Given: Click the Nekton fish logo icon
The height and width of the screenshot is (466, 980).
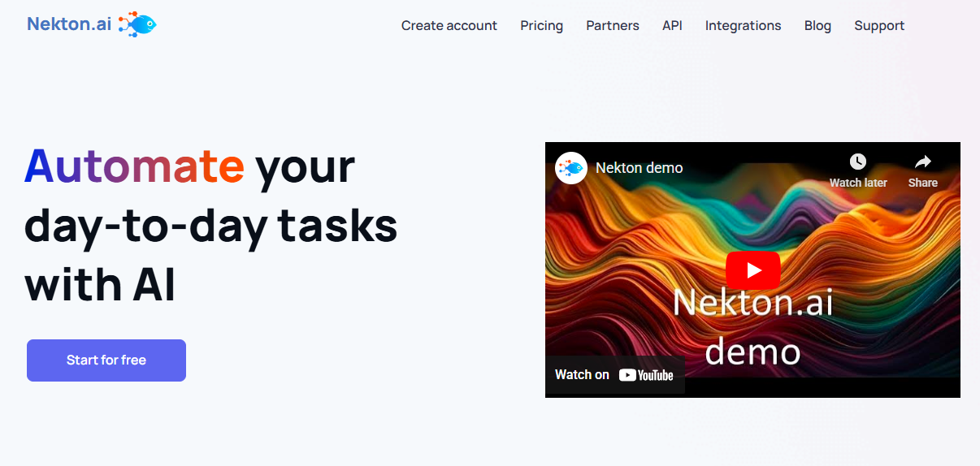Looking at the screenshot, I should (x=137, y=24).
